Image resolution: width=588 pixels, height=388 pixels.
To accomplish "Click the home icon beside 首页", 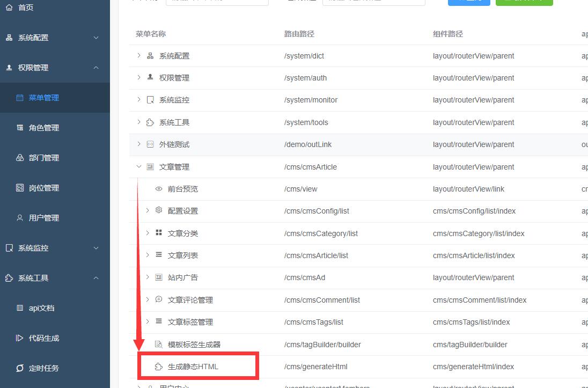I will tap(9, 8).
